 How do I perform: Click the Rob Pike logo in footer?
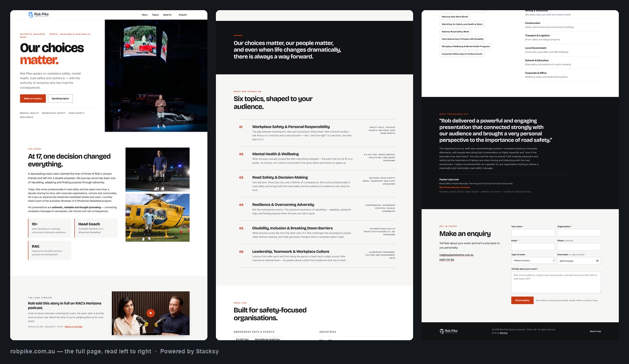(x=448, y=331)
